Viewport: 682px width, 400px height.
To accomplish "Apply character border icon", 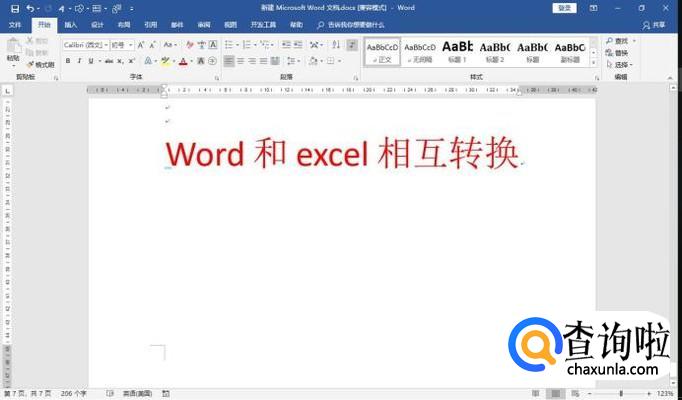I will tap(213, 45).
